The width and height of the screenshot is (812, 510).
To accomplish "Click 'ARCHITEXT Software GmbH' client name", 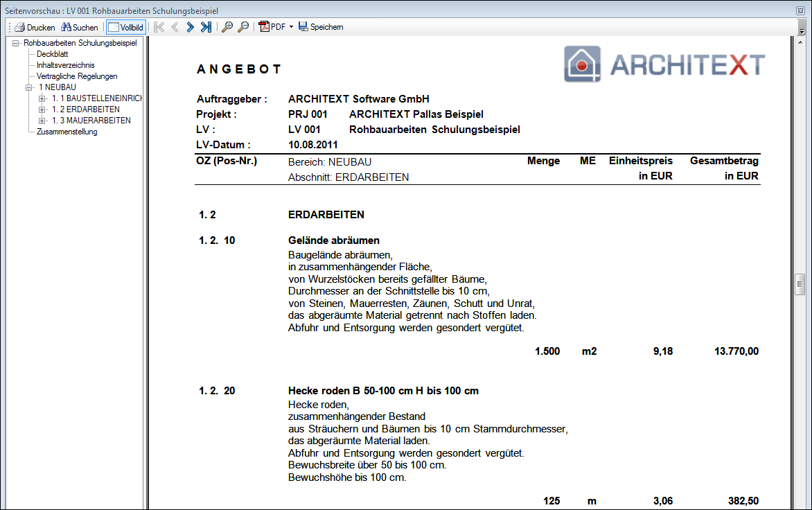I will tap(359, 99).
